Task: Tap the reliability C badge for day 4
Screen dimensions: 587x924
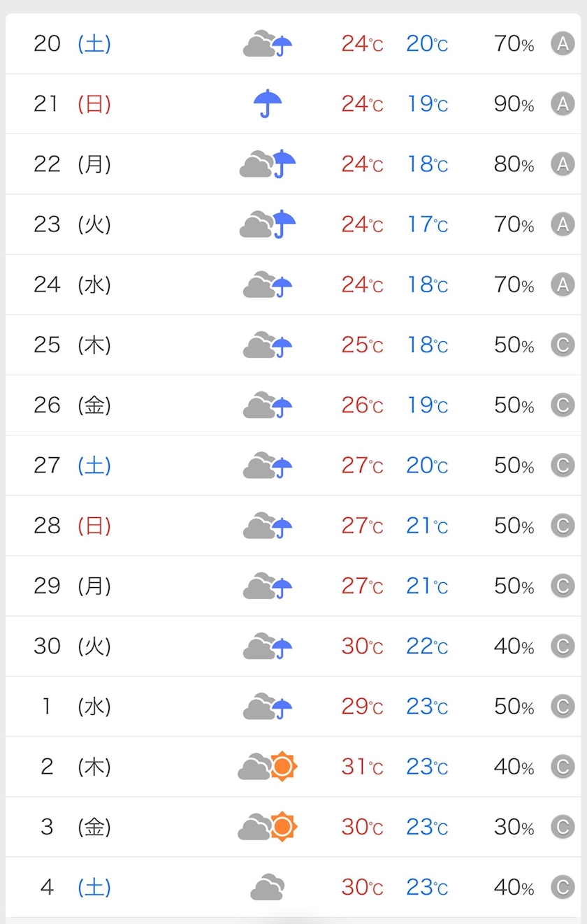Action: click(563, 887)
